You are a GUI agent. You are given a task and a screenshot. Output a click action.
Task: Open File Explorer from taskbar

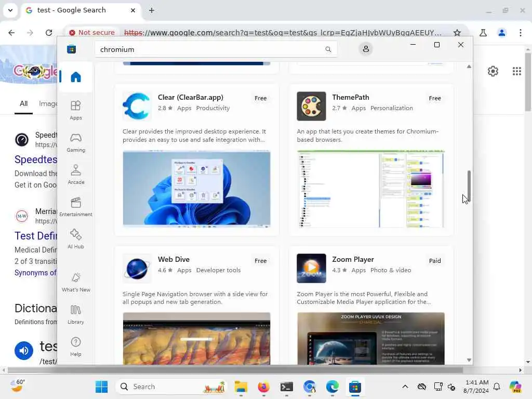pos(241,387)
